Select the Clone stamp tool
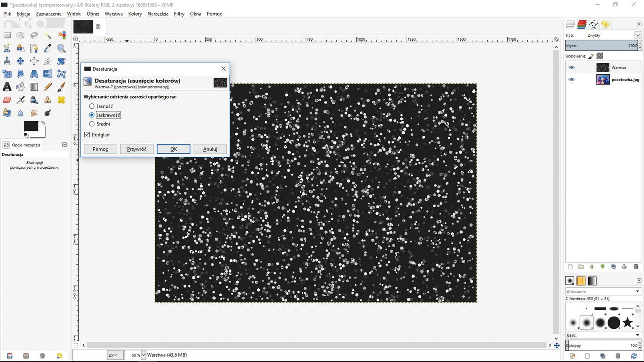The height and width of the screenshot is (362, 644). 48,100
